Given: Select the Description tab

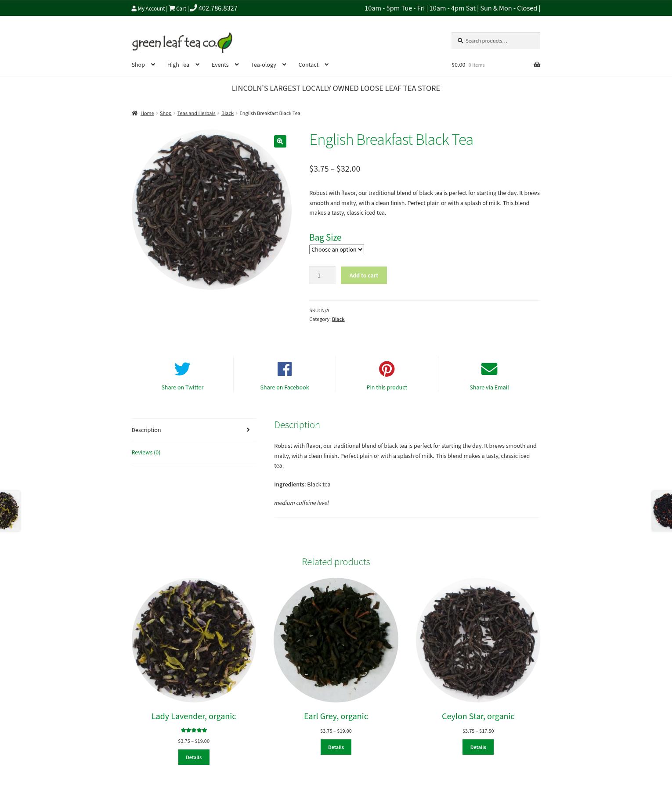Looking at the screenshot, I should (194, 430).
